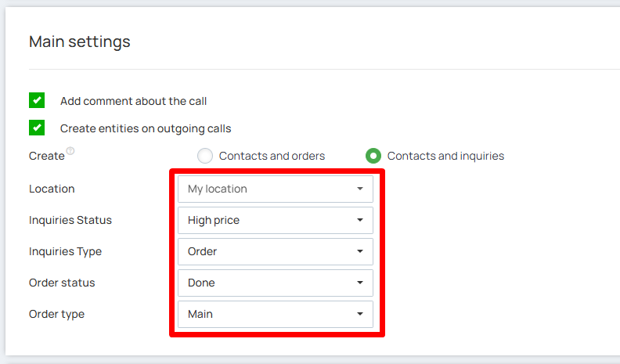Screen dimensions: 620x364
Task: Click the 'Contacts and orders' option text
Action: coord(272,156)
